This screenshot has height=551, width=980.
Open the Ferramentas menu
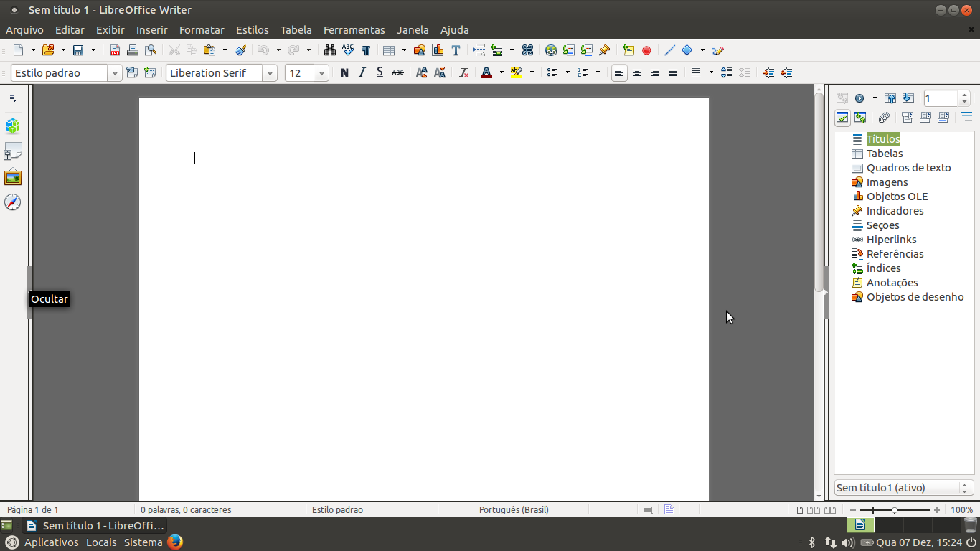354,30
